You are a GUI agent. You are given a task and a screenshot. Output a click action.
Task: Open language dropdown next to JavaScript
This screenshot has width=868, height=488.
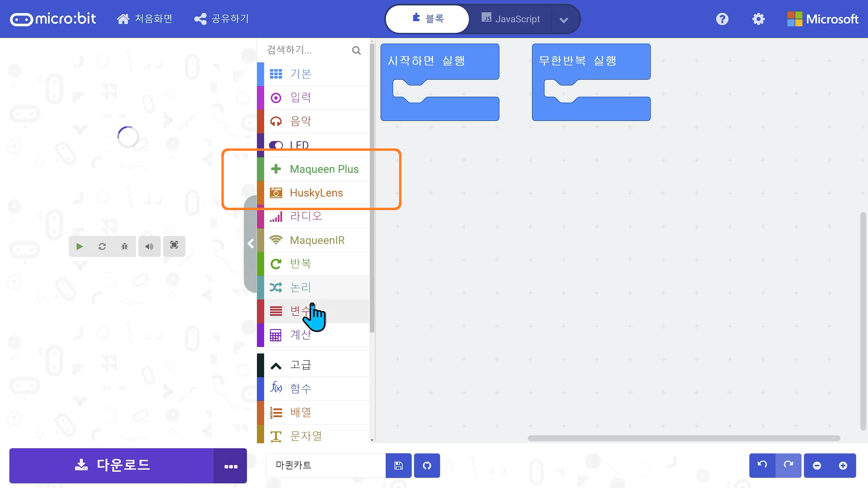564,20
